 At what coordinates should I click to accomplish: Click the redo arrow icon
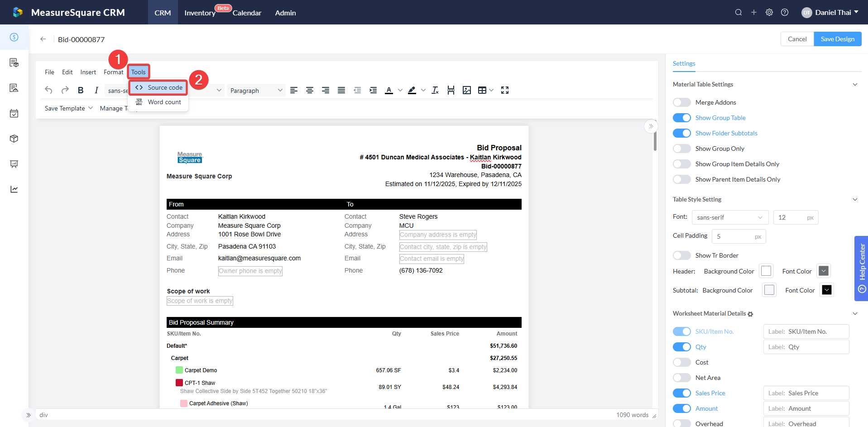click(65, 90)
